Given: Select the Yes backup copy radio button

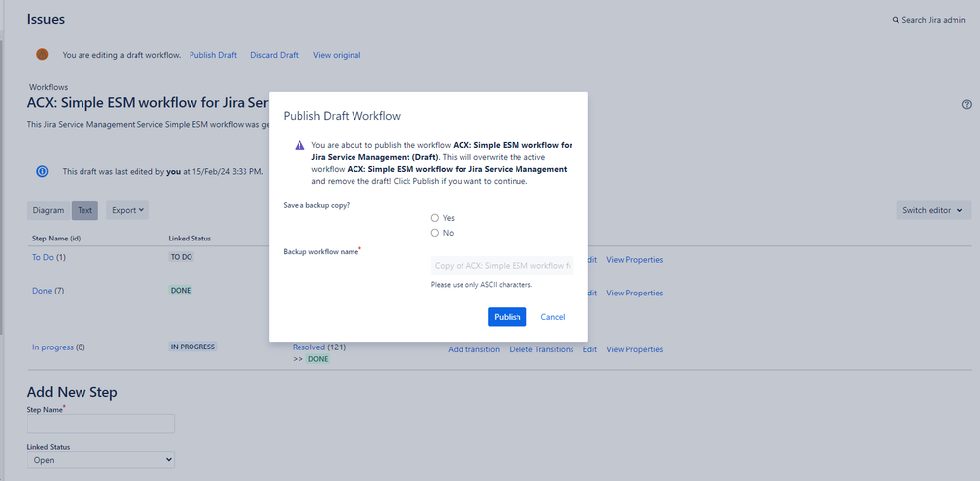Looking at the screenshot, I should (x=435, y=218).
